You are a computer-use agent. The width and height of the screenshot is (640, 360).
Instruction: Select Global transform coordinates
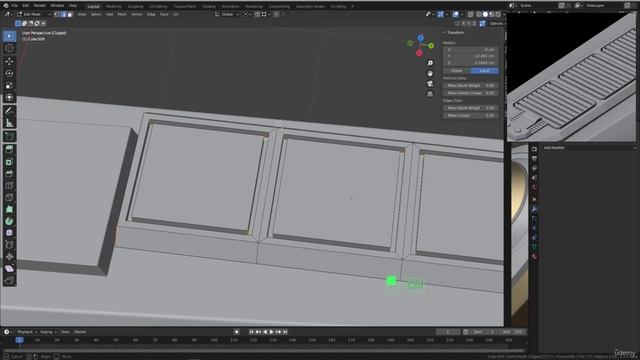457,71
